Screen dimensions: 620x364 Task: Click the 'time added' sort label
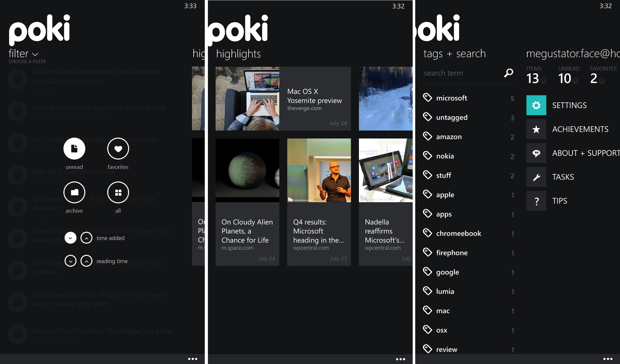[x=110, y=238]
